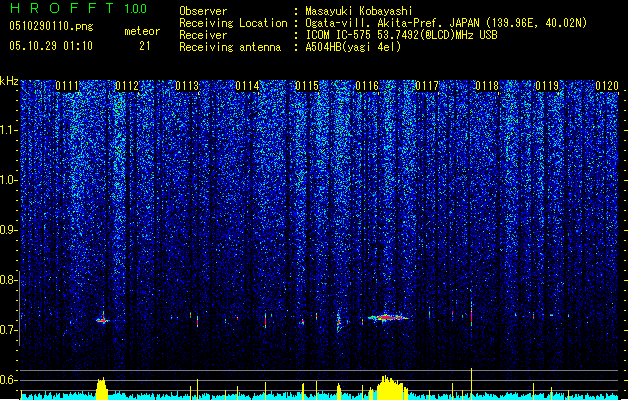Click the 1.0 frequency axis label
Viewport: 629px width, 400px height.
tap(8, 180)
